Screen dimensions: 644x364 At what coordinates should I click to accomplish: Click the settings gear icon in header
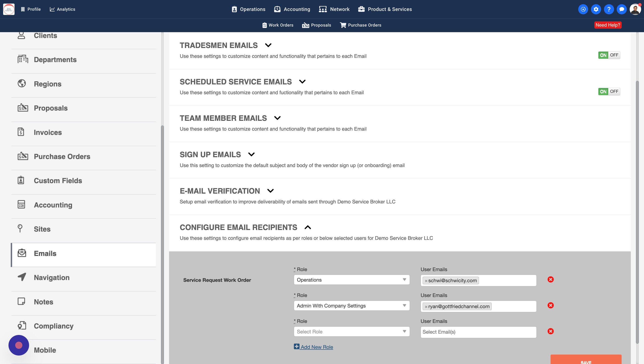[x=596, y=9]
